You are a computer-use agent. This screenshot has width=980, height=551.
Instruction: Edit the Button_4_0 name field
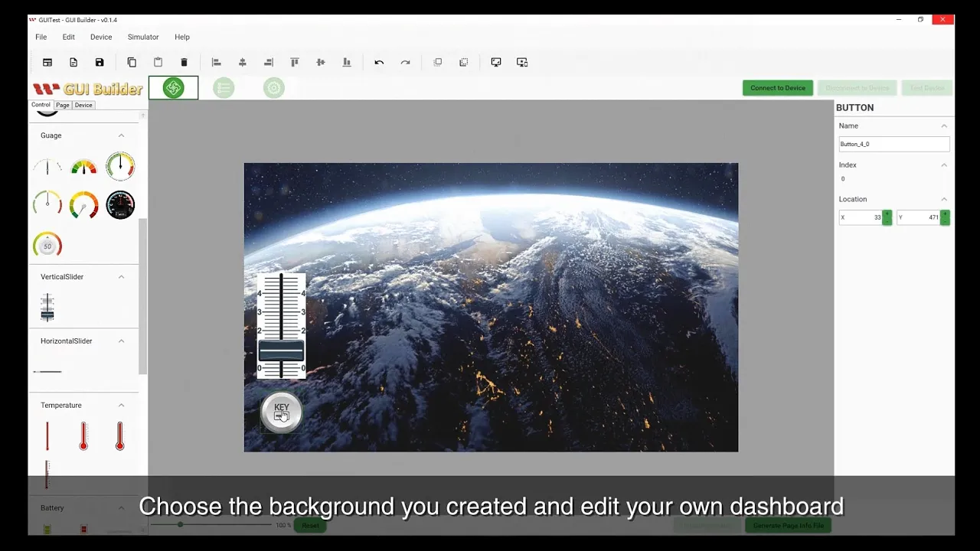pyautogui.click(x=894, y=144)
